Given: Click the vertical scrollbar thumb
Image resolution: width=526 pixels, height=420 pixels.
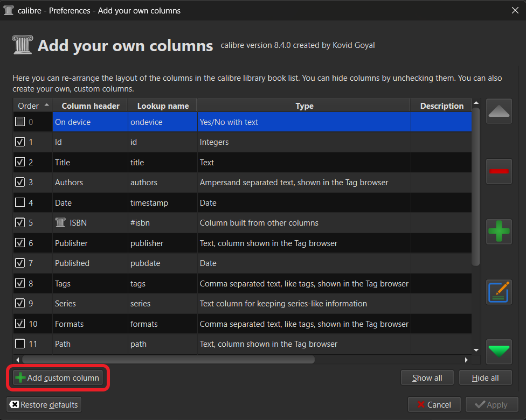Looking at the screenshot, I should [476, 187].
